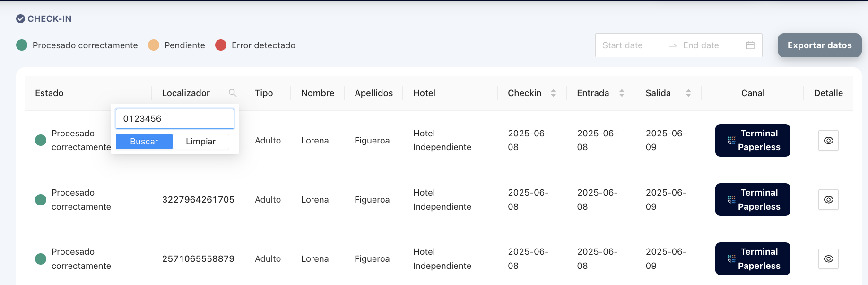Click the green Procesado correctamente legend dot
Screen dimensions: 868x285
(x=22, y=45)
